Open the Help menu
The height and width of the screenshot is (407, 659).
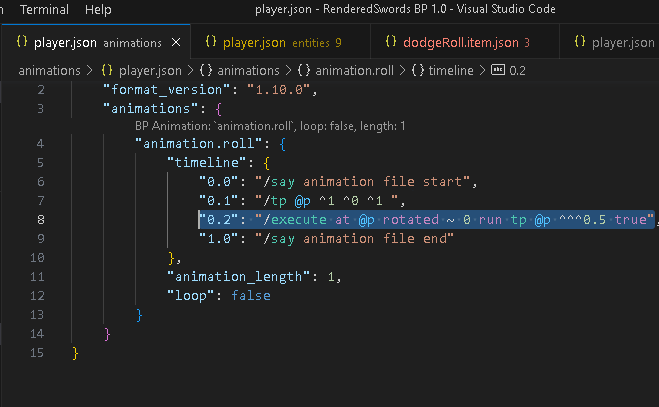(98, 9)
